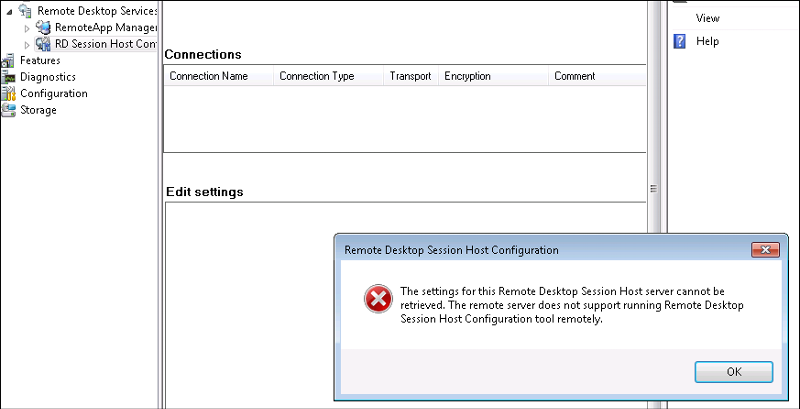Select the Storage tree item label
800x409 pixels.
click(38, 110)
